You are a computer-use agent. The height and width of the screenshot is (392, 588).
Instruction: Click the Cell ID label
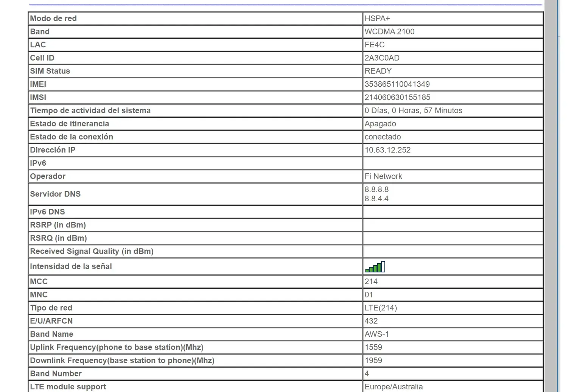[x=42, y=58]
